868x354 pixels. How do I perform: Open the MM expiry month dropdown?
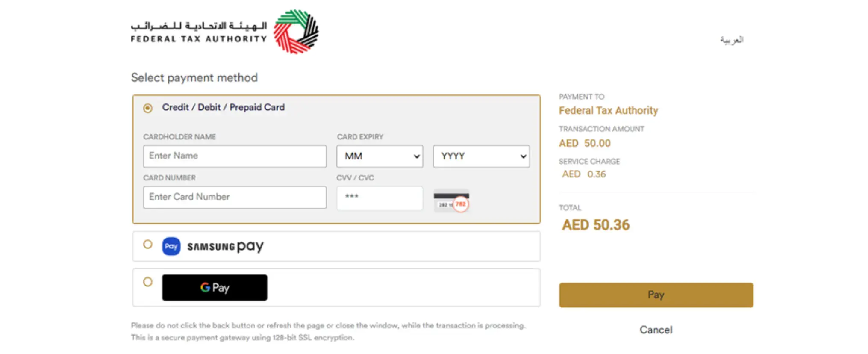[380, 156]
